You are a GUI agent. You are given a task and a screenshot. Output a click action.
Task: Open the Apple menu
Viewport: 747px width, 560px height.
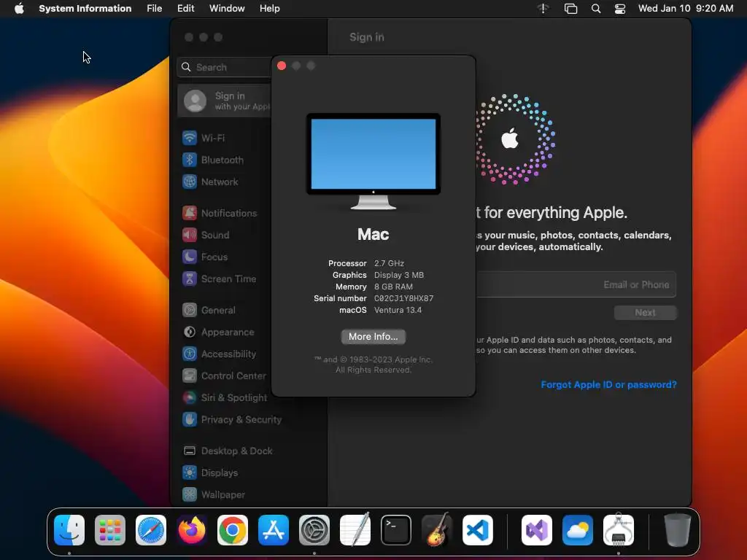coord(19,9)
